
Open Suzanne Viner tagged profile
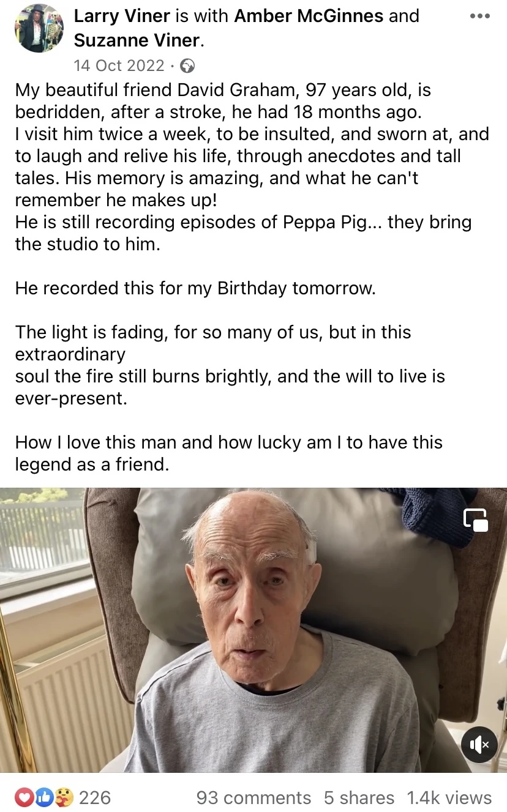tap(138, 40)
